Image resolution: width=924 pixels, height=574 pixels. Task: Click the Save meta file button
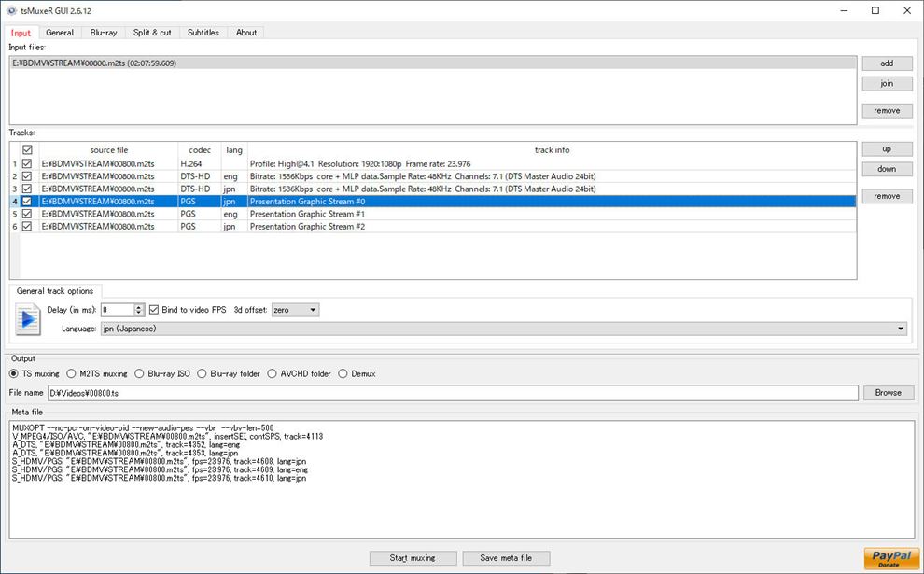(507, 558)
